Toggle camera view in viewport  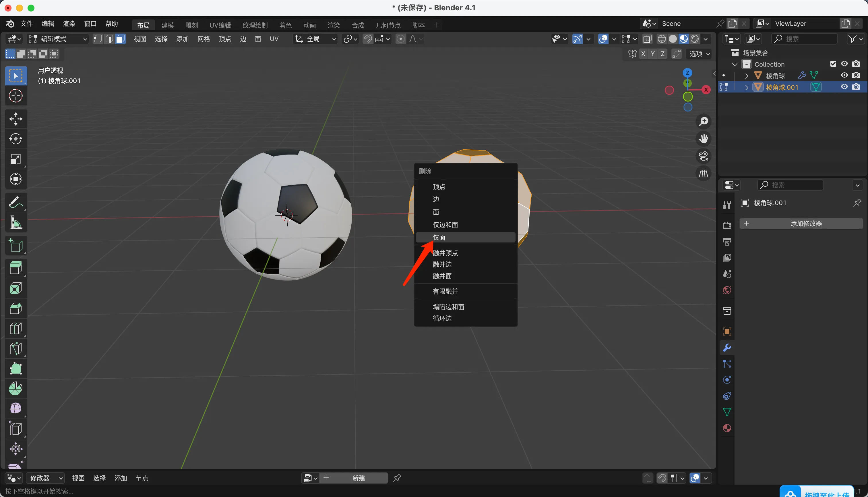click(703, 156)
